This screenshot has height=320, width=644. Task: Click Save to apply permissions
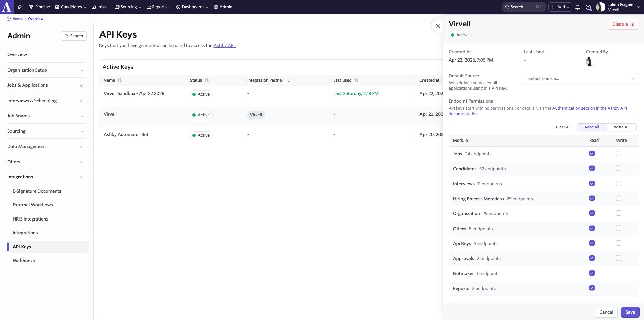pyautogui.click(x=630, y=312)
